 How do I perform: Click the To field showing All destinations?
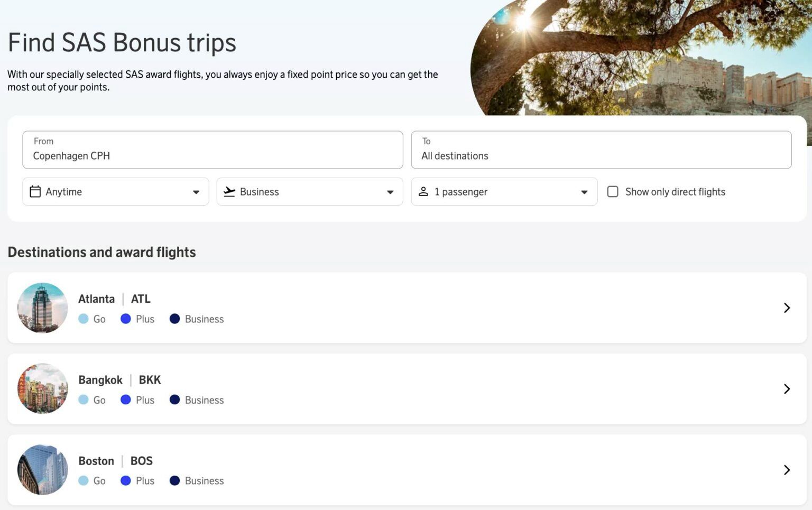pos(601,150)
